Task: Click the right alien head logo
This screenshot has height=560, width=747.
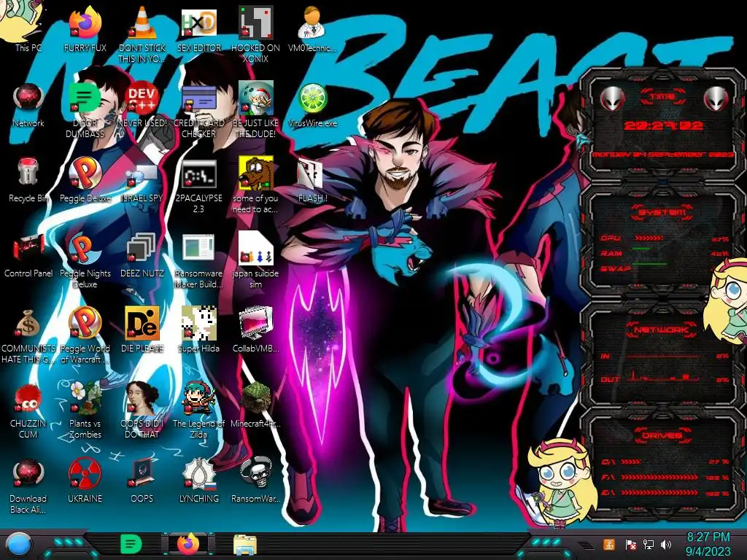Action: [716, 99]
